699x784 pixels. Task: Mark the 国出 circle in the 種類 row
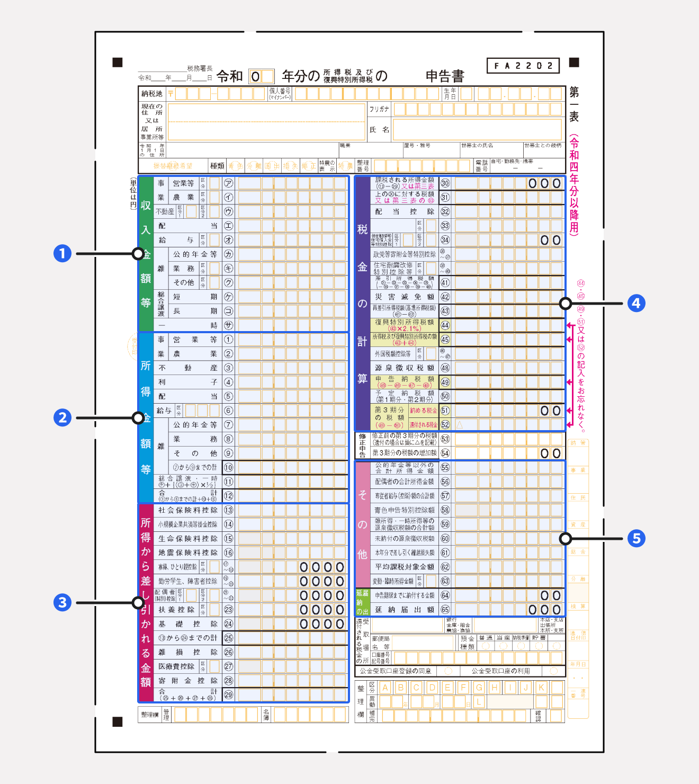coord(272,166)
